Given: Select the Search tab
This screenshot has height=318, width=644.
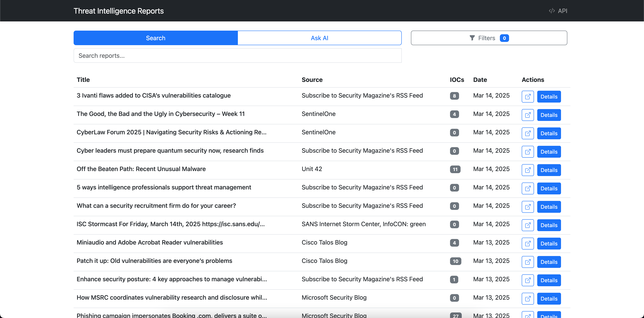Looking at the screenshot, I should point(155,38).
